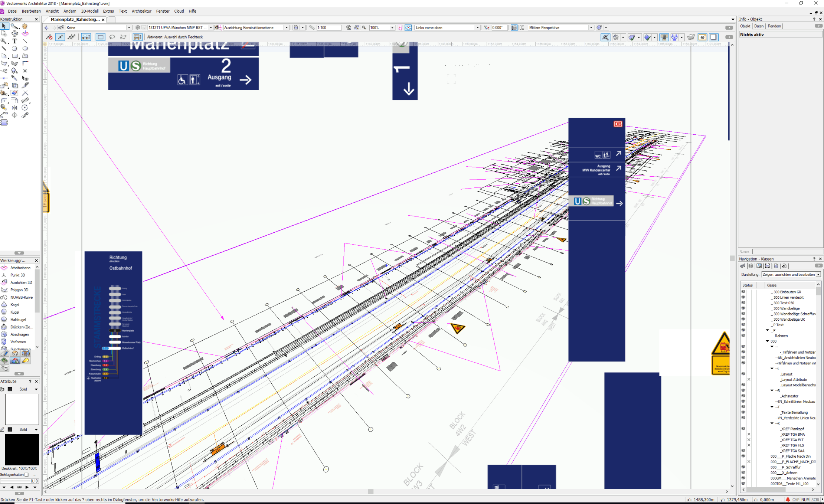Open the Architektur menu
The image size is (824, 504).
point(141,11)
